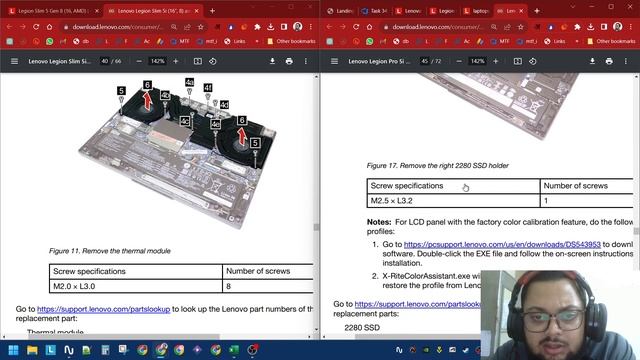Image resolution: width=640 pixels, height=360 pixels.
Task: Print the Legion Pro PDF in right window
Action: click(x=609, y=61)
